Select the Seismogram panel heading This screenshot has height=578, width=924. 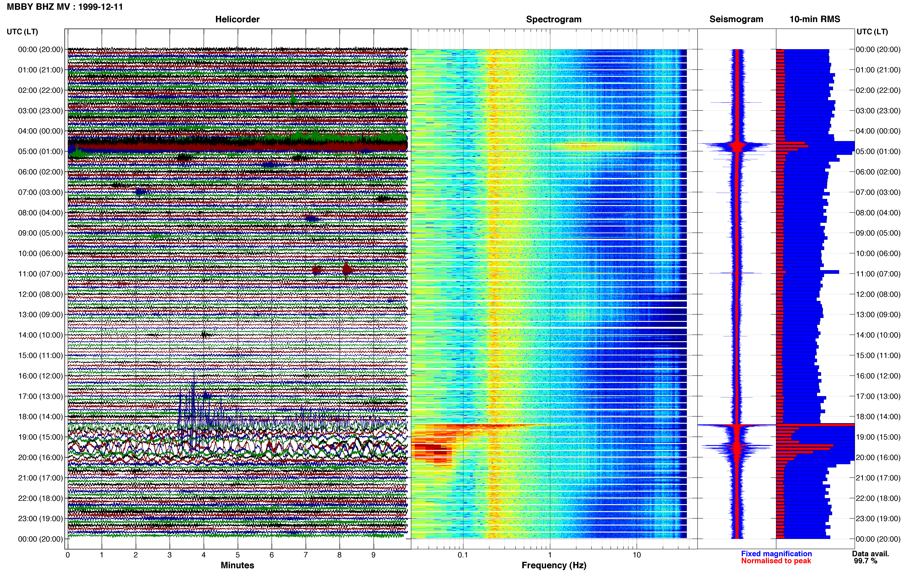(736, 19)
